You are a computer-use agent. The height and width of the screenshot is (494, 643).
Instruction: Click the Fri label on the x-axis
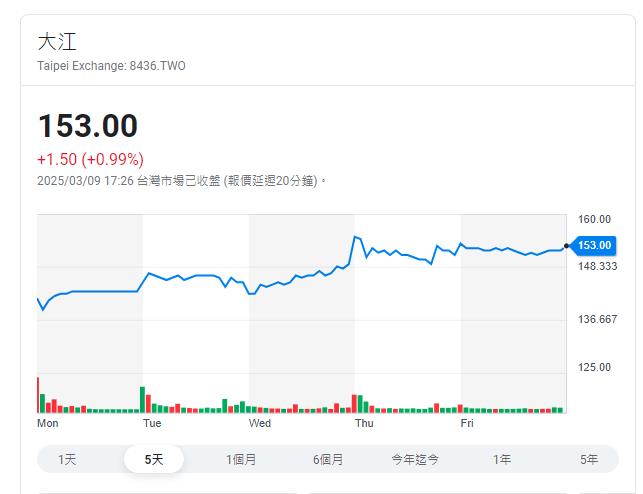click(x=466, y=423)
